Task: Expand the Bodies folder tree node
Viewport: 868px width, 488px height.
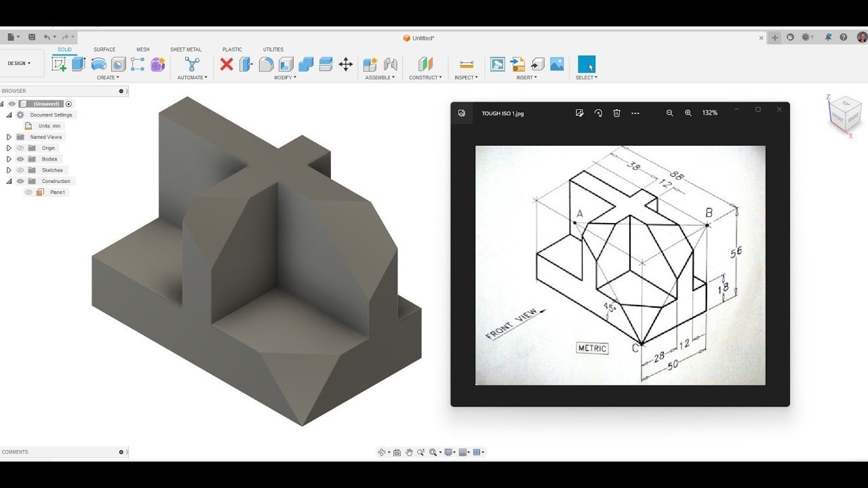Action: (x=9, y=159)
